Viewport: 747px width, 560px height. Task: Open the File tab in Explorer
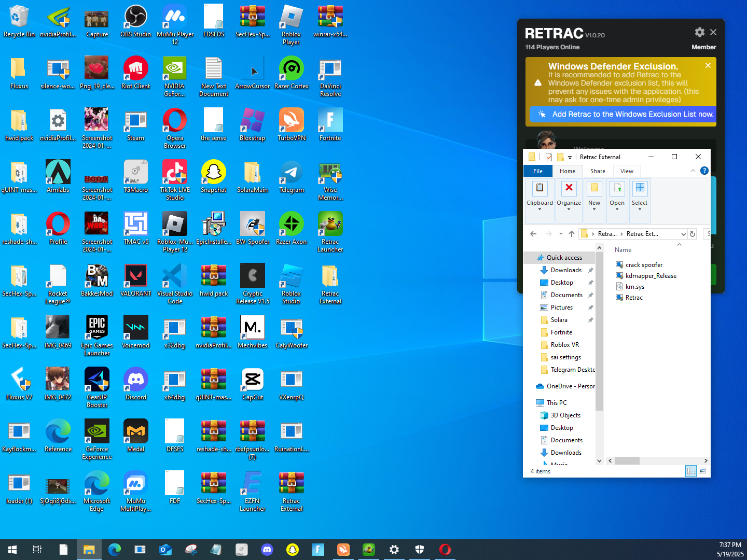[x=538, y=171]
